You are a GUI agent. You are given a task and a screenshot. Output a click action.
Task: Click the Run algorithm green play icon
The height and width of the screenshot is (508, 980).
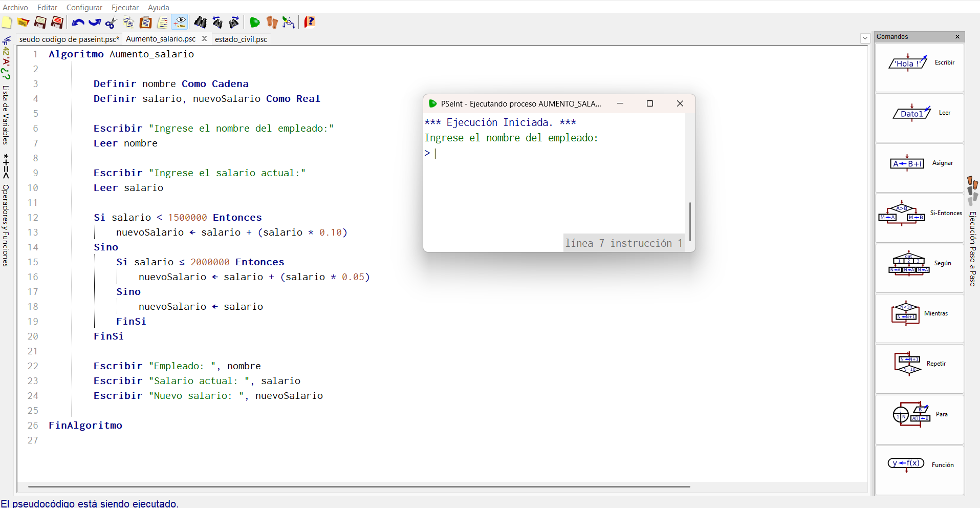(x=254, y=23)
